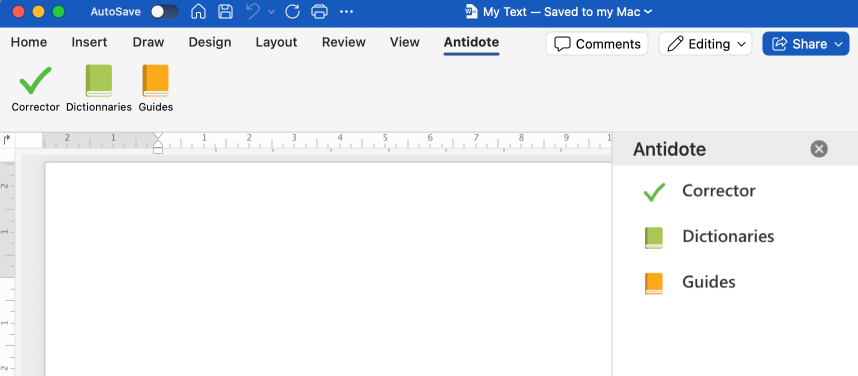Switch to the Review tab
The height and width of the screenshot is (376, 858).
[x=344, y=42]
